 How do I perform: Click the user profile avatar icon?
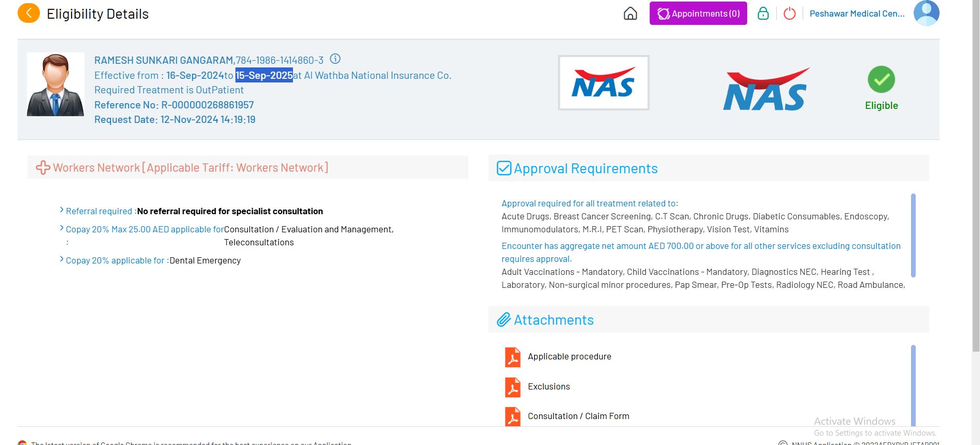926,13
